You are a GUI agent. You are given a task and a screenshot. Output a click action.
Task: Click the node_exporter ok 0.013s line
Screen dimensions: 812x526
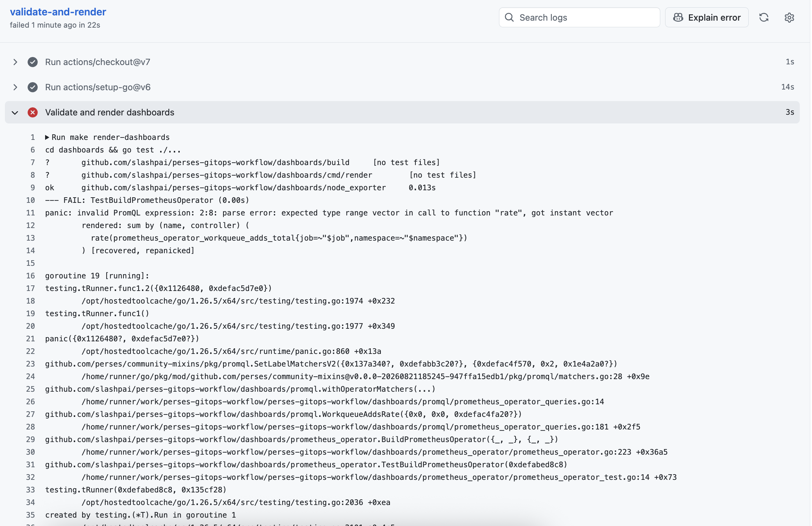point(240,188)
